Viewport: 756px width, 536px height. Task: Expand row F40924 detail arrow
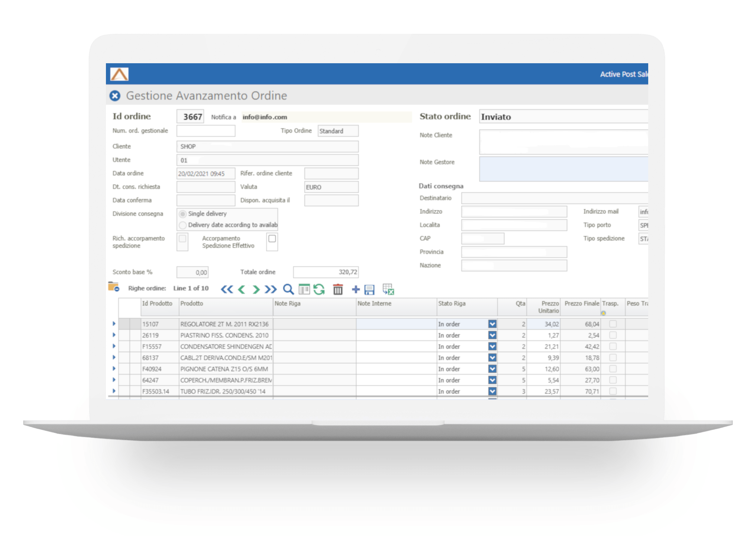tap(114, 368)
